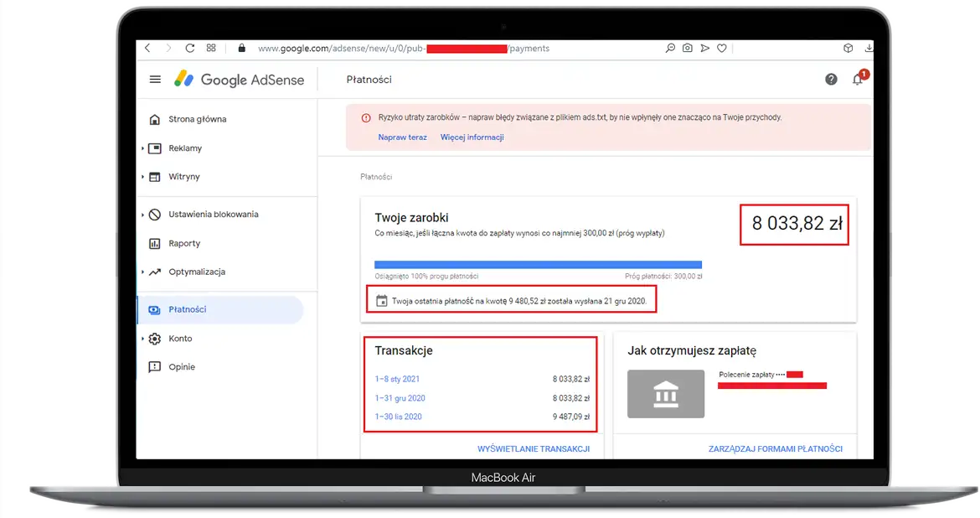Expand the Ustawienia blokowania arrow
Screen dimensions: 980x518
point(142,215)
